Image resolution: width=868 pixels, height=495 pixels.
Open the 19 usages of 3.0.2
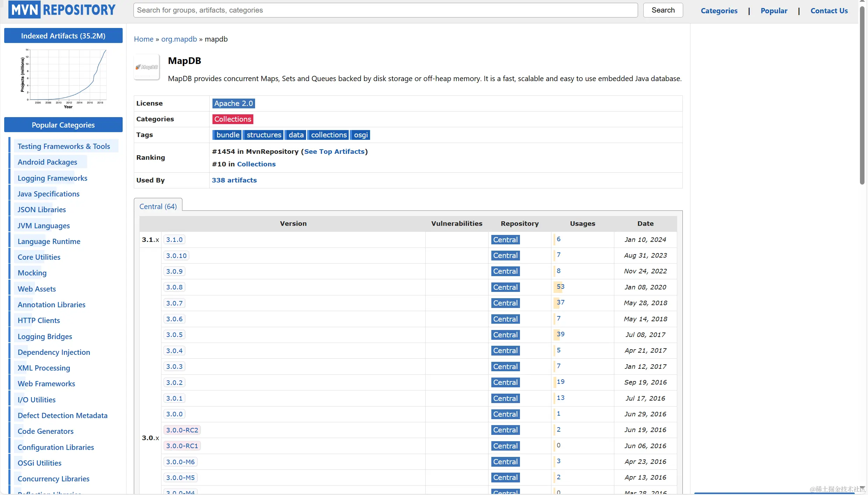pos(560,382)
